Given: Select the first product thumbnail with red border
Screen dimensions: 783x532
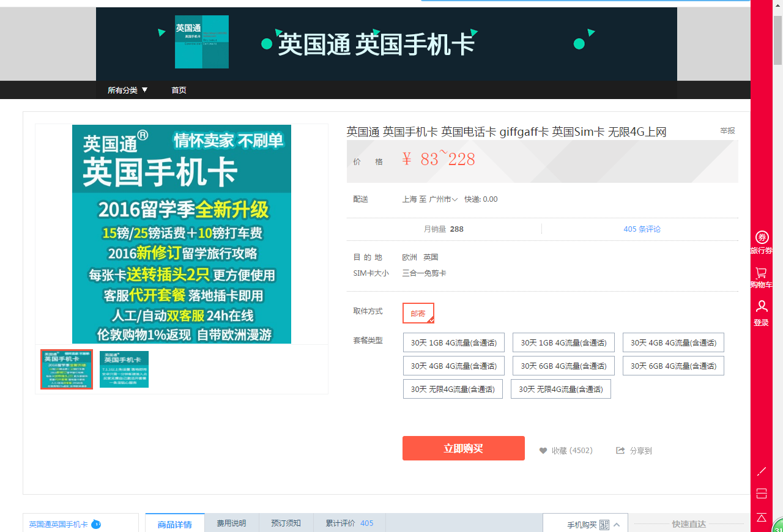Looking at the screenshot, I should tap(67, 369).
